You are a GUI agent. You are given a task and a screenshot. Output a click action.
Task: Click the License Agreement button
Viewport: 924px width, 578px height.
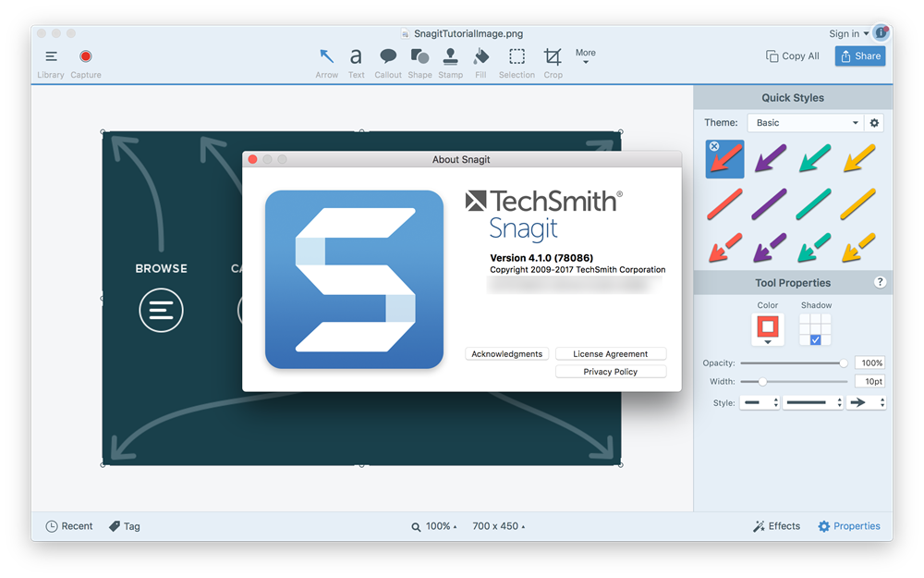[610, 354]
